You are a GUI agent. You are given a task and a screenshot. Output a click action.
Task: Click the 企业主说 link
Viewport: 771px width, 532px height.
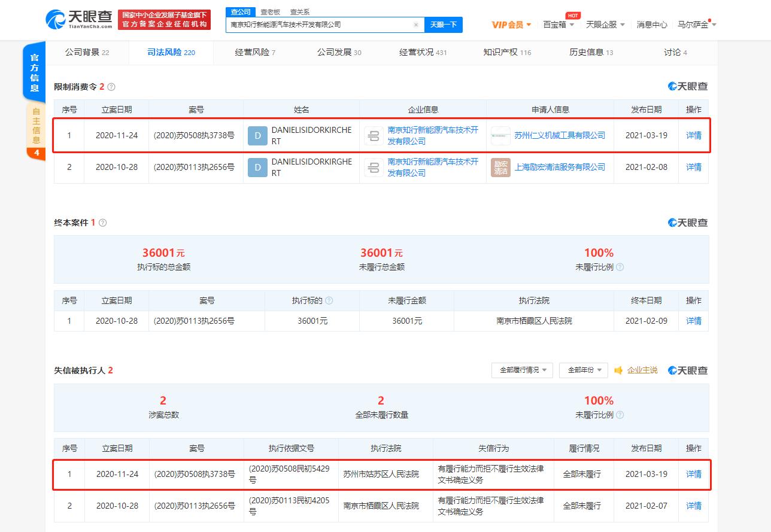pyautogui.click(x=642, y=370)
